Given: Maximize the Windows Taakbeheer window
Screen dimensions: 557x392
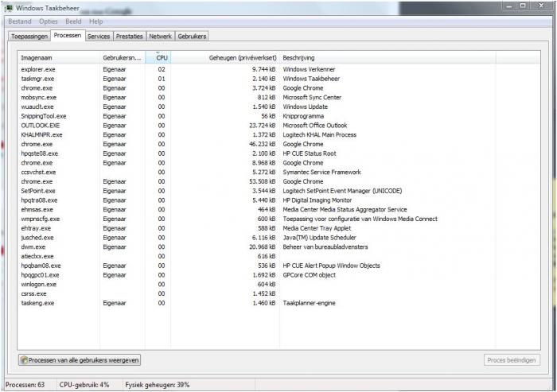Looking at the screenshot, I should coord(523,6).
